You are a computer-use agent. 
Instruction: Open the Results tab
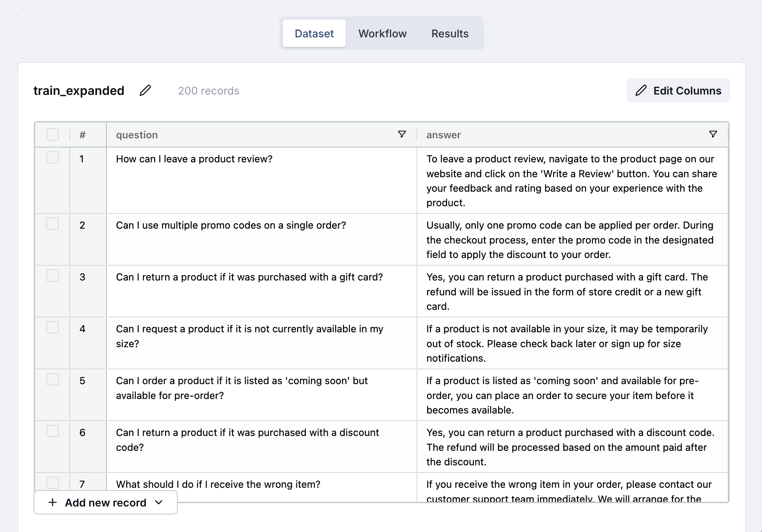click(x=450, y=34)
